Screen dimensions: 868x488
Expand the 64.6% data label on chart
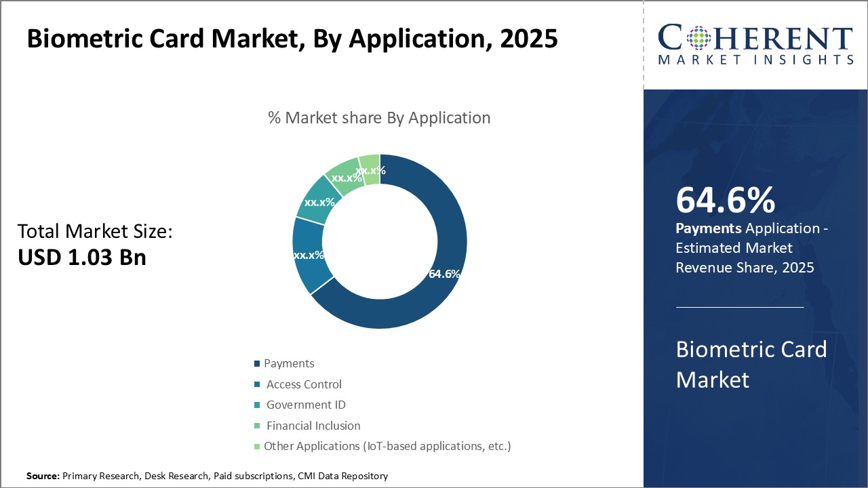click(x=445, y=274)
